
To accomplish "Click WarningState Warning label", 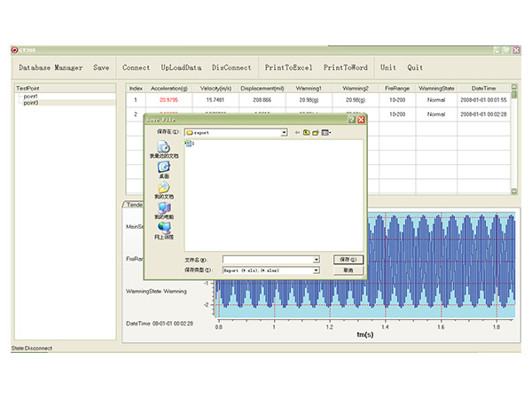I will point(156,291).
